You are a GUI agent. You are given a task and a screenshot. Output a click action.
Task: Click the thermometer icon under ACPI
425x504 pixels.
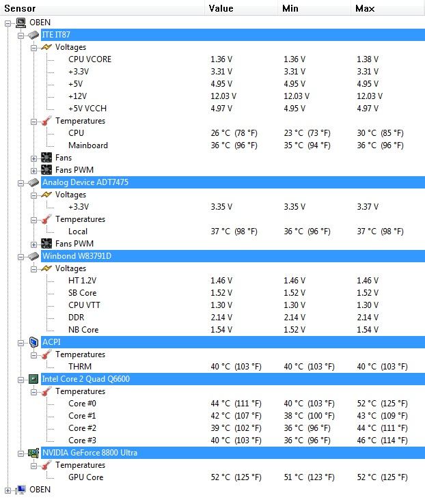(46, 354)
